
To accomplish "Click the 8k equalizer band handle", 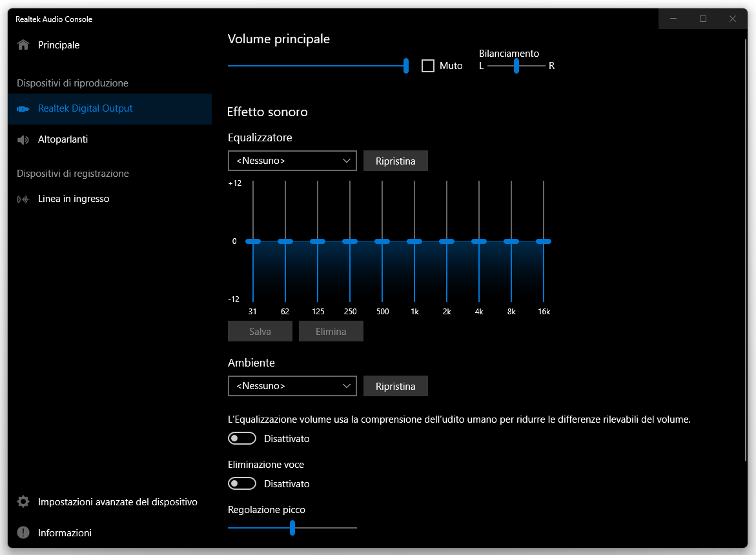I will [511, 241].
